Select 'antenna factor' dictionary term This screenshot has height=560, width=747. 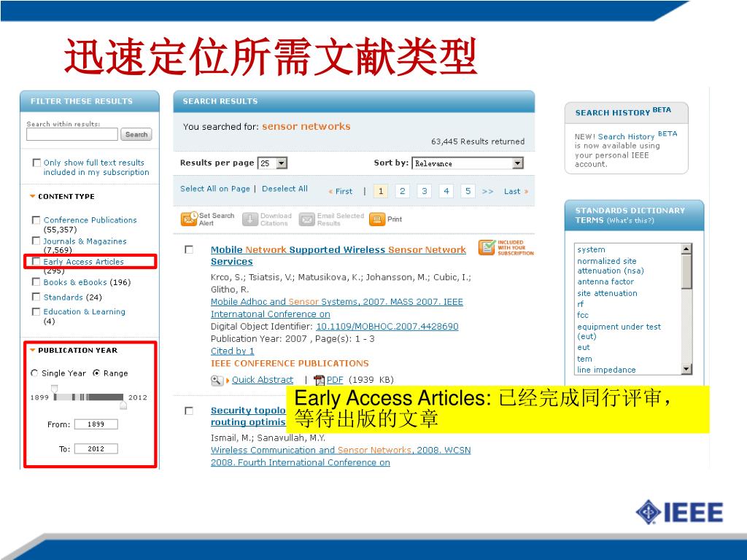(605, 282)
